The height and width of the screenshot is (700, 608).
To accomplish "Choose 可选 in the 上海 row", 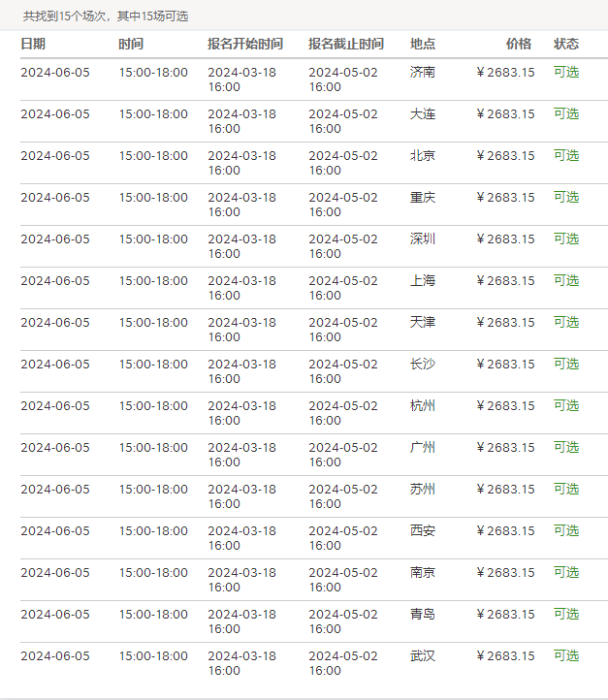I will (565, 280).
